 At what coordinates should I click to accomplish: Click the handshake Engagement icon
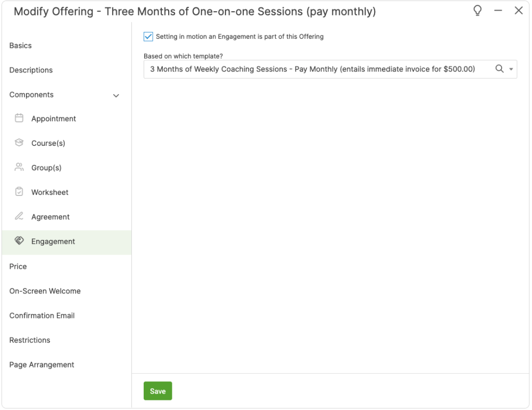tap(19, 241)
